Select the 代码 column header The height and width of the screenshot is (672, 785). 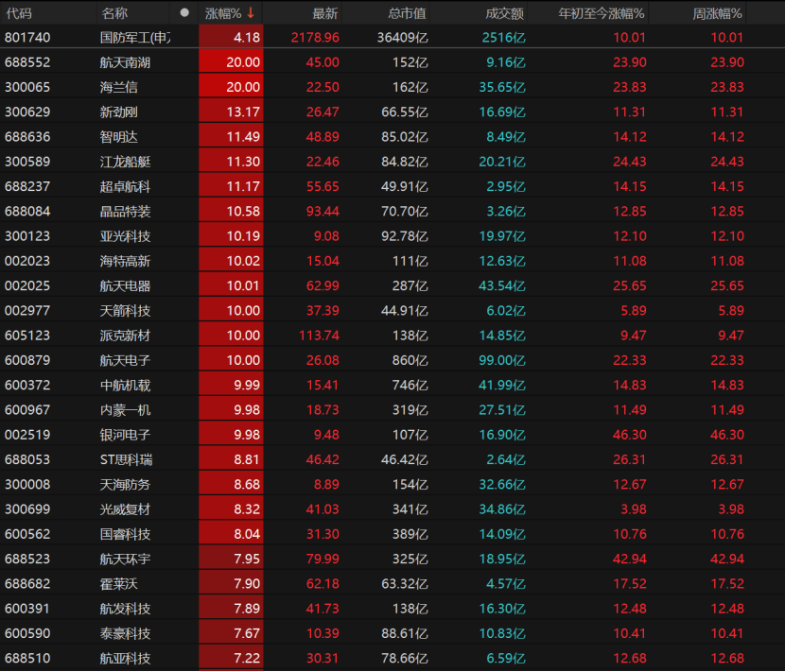click(19, 13)
